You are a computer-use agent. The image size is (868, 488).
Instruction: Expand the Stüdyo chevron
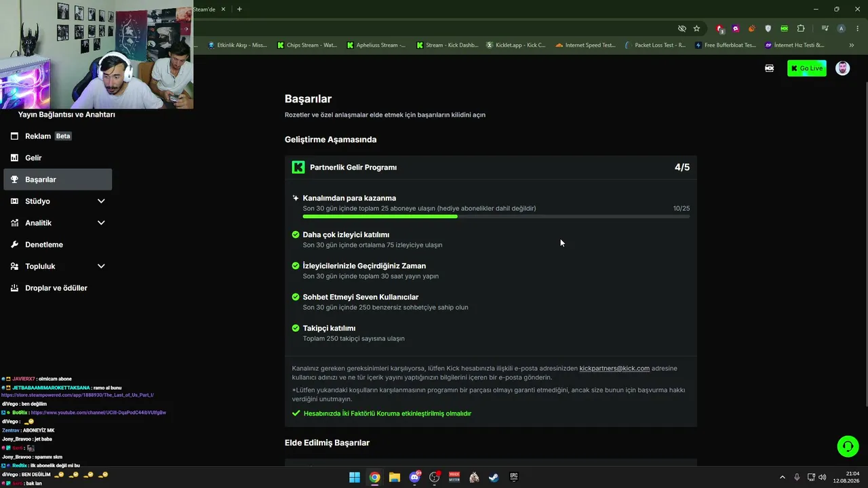(x=101, y=201)
